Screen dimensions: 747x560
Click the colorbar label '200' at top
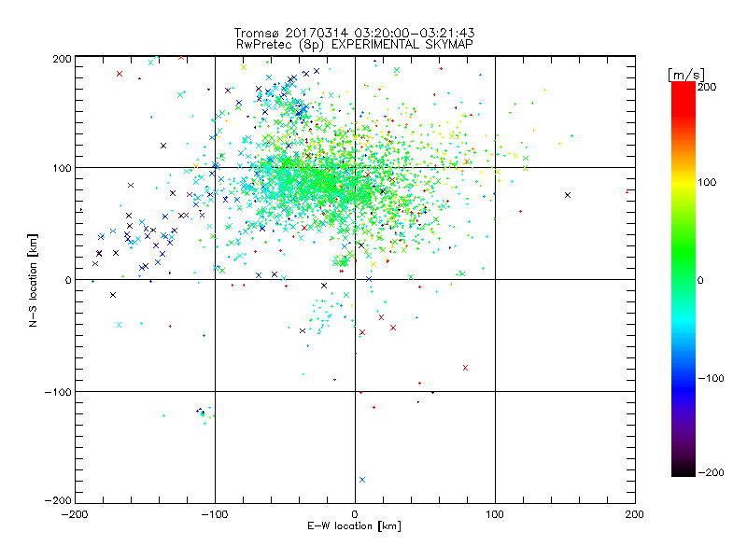coord(707,87)
